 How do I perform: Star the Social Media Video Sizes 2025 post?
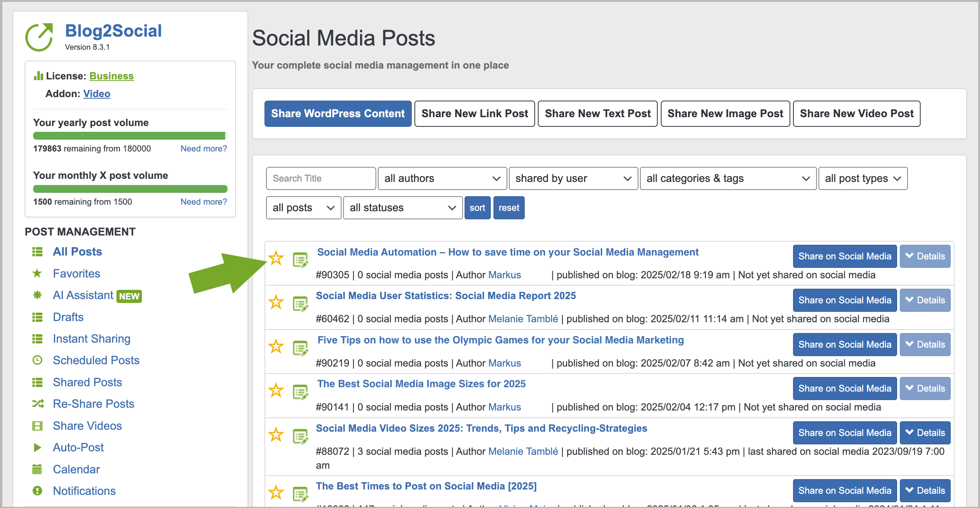click(x=276, y=435)
